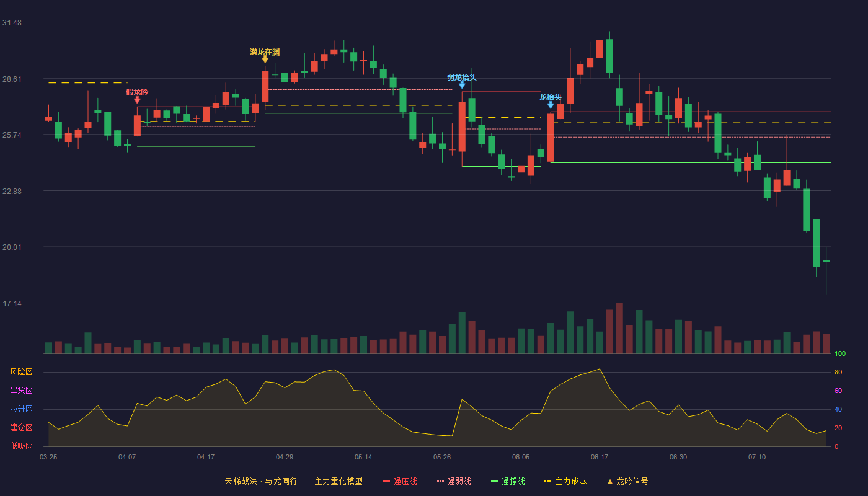The width and height of the screenshot is (868, 496).
Task: Click the 假龙吟 red arrow marker
Action: (x=137, y=100)
